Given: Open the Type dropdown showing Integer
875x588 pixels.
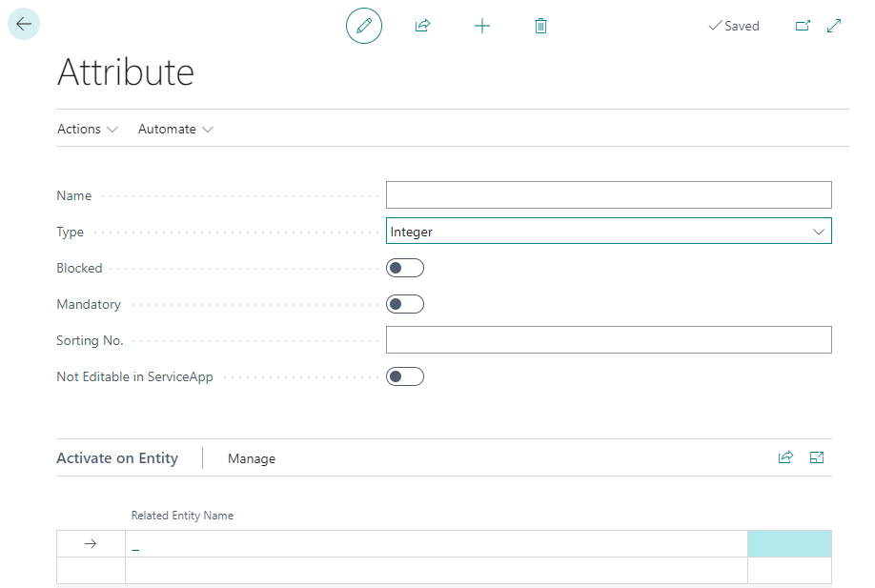Looking at the screenshot, I should [x=608, y=232].
